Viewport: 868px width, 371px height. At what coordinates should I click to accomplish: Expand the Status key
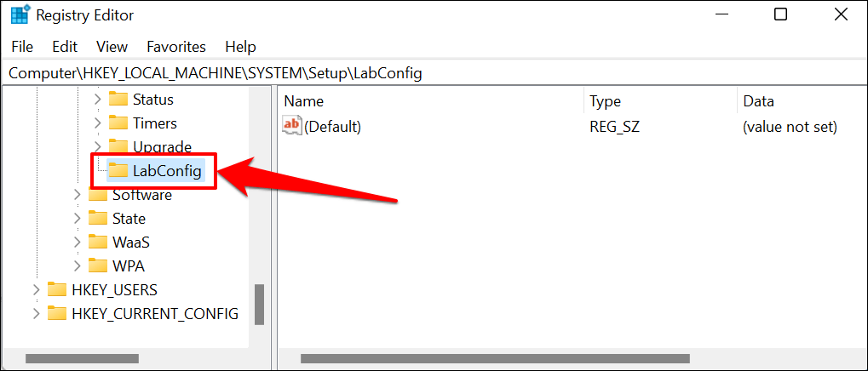(97, 100)
